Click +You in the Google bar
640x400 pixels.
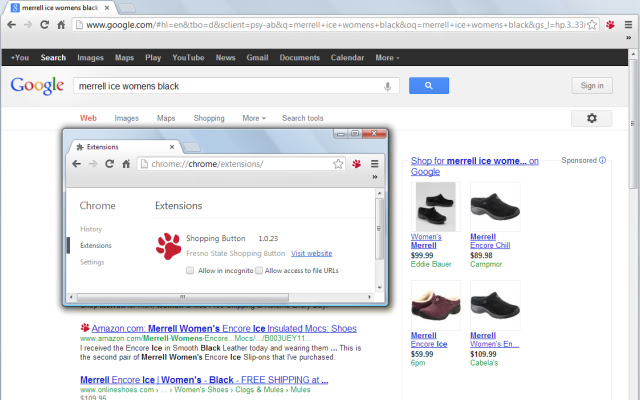20,58
